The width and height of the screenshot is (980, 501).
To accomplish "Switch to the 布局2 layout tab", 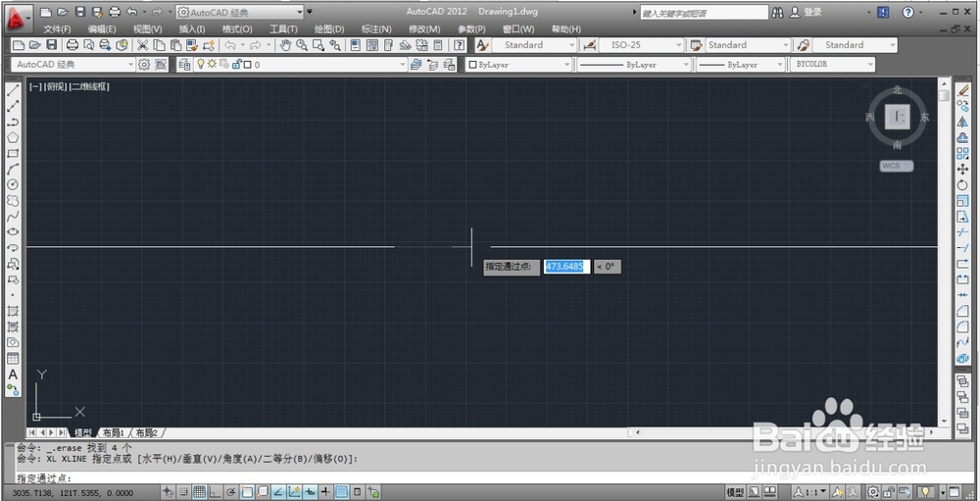I will pyautogui.click(x=147, y=432).
